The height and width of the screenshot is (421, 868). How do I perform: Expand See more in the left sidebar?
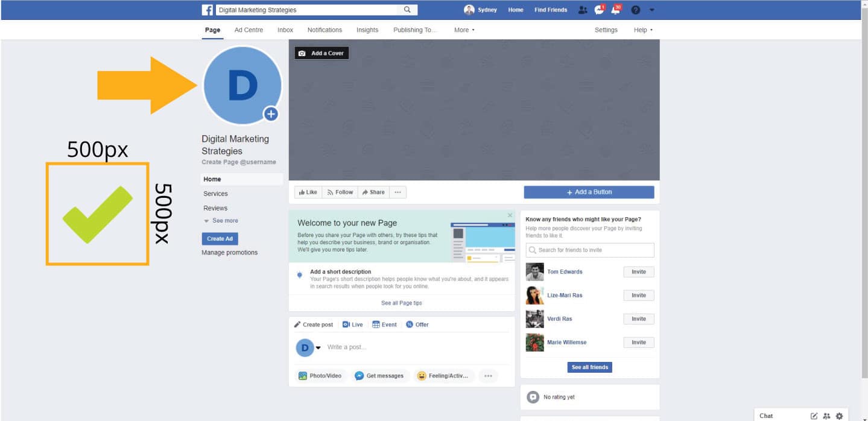[223, 221]
